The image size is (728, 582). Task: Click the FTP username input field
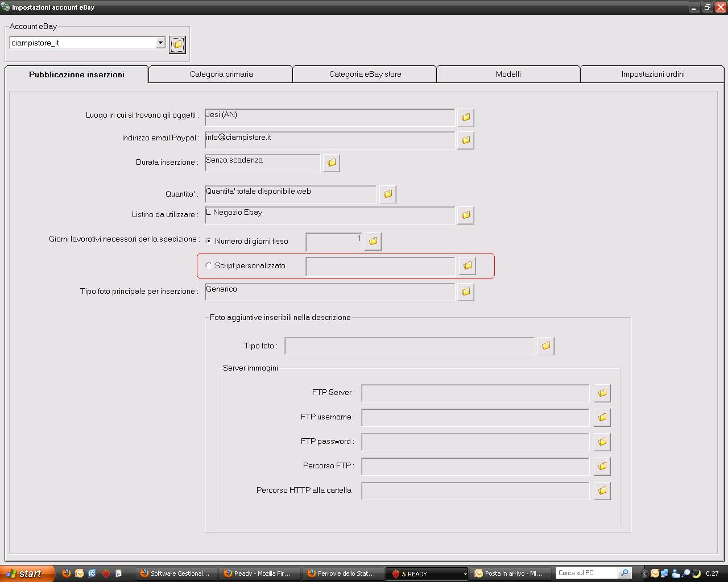475,417
